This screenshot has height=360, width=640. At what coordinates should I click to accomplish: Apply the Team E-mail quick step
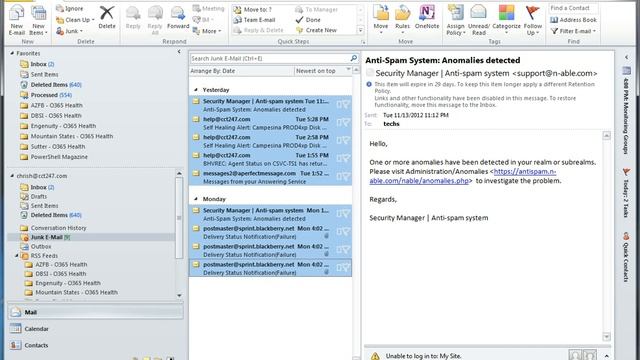(255, 20)
